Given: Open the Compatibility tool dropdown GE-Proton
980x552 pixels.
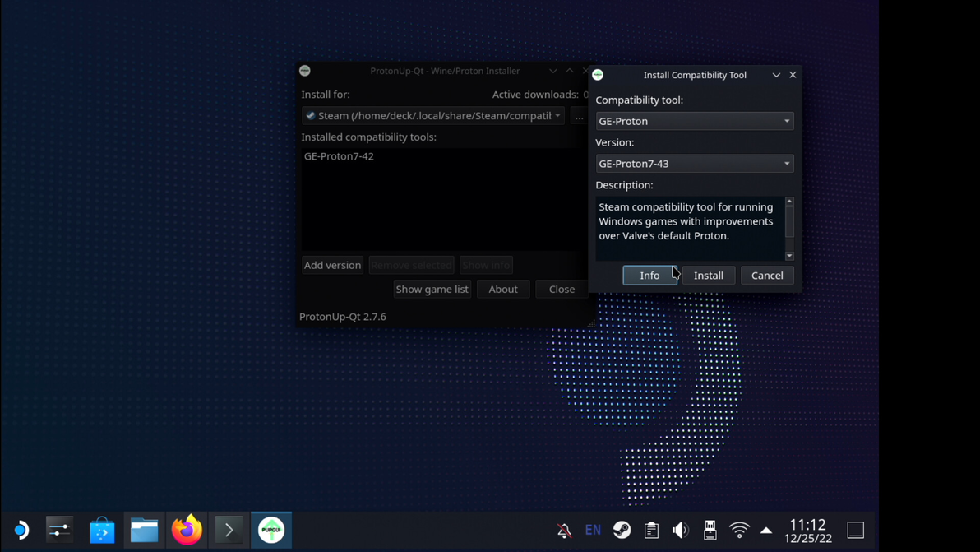Looking at the screenshot, I should pos(695,121).
